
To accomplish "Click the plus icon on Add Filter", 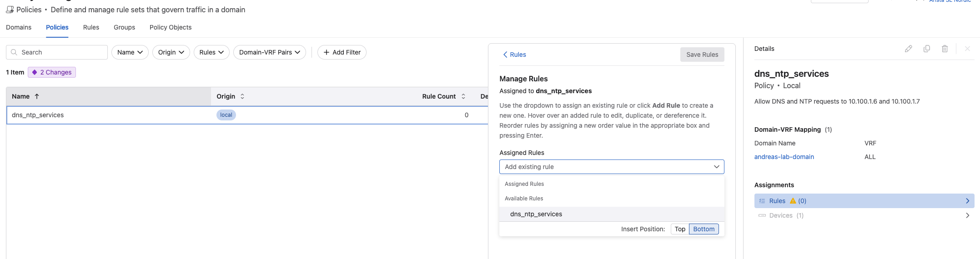I will click(x=326, y=52).
